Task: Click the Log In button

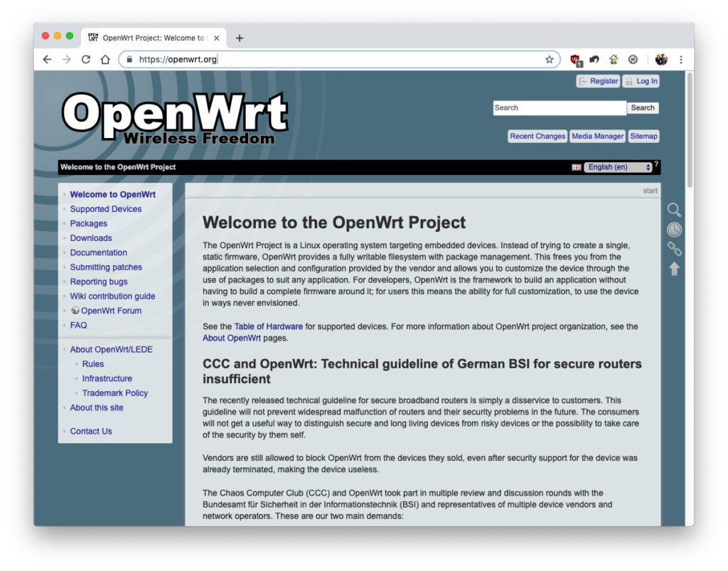Action: pyautogui.click(x=641, y=81)
